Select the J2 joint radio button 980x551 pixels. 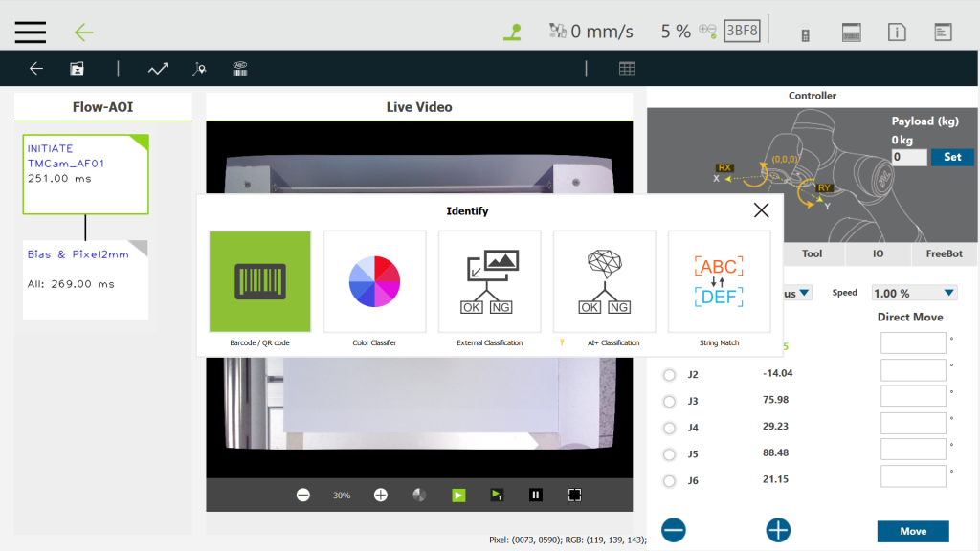[669, 374]
